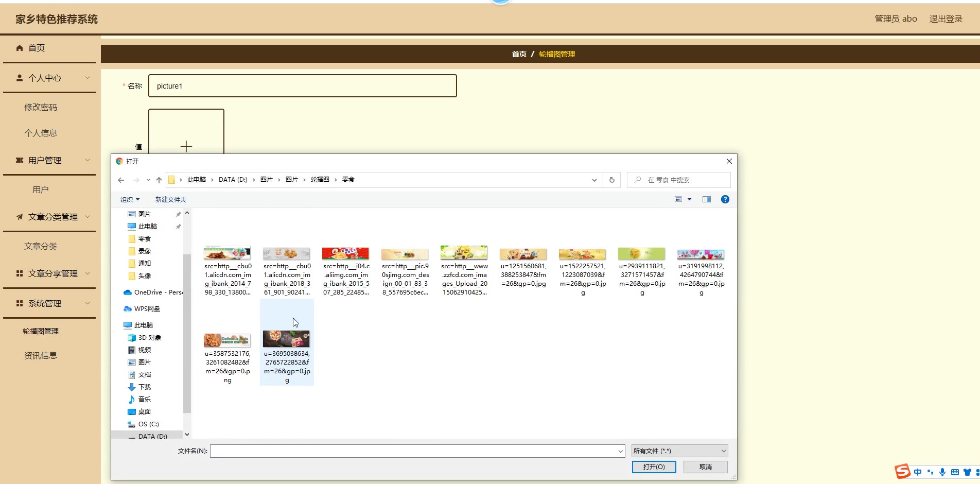The height and width of the screenshot is (484, 980).
Task: Click the 名称 input field with picture1
Action: [x=303, y=86]
